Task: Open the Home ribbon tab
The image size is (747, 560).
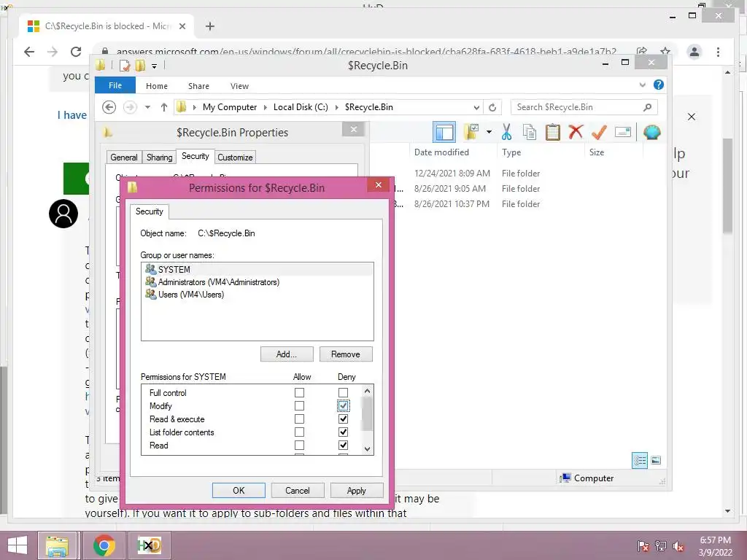Action: 157,86
